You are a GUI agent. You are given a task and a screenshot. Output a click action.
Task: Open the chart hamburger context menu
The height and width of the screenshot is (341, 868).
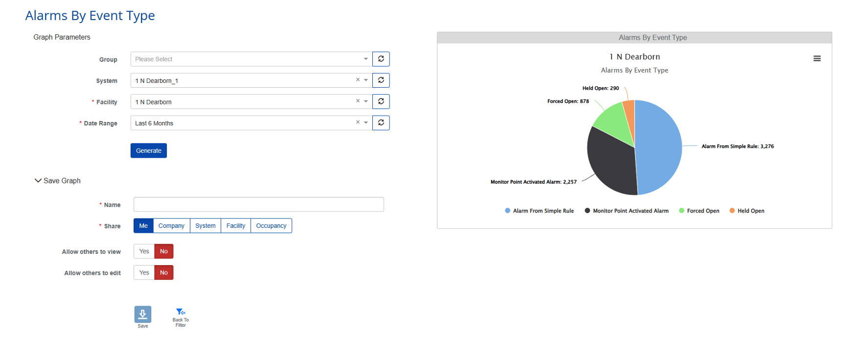pos(817,58)
